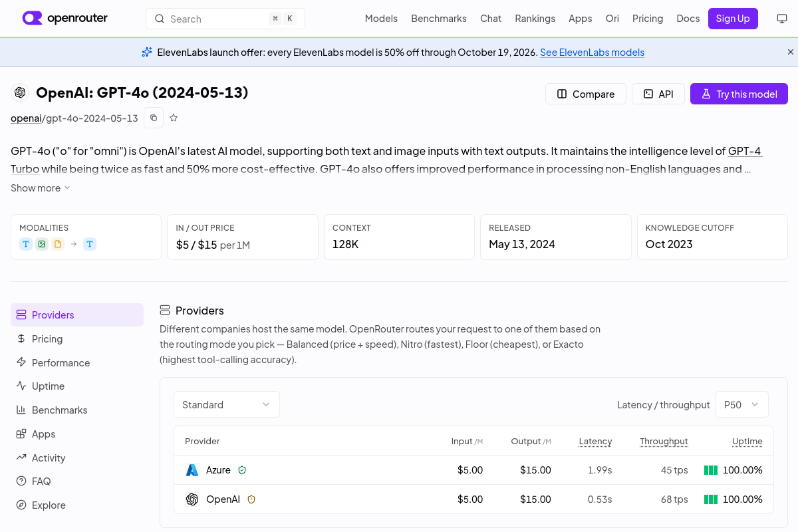Expand description with Show more
The height and width of the screenshot is (532, 798).
click(x=40, y=188)
